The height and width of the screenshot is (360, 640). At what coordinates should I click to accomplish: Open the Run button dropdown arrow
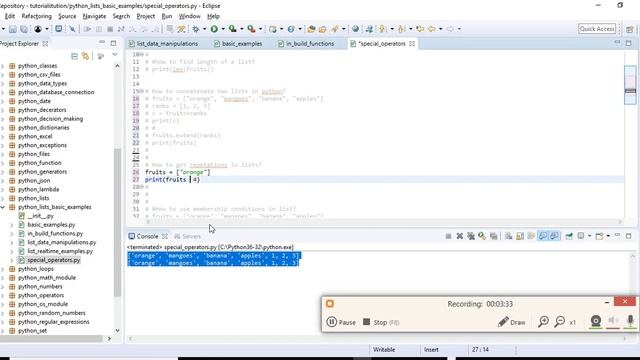[x=223, y=29]
